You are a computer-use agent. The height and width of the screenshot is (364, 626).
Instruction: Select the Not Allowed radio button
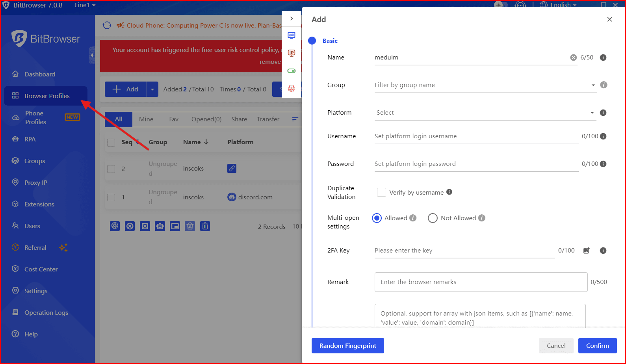point(433,218)
